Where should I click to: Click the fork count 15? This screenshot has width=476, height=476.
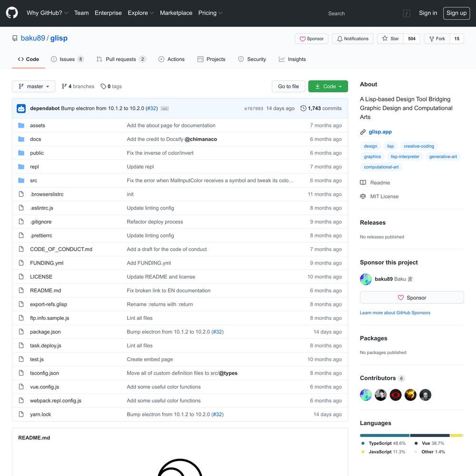pyautogui.click(x=457, y=39)
